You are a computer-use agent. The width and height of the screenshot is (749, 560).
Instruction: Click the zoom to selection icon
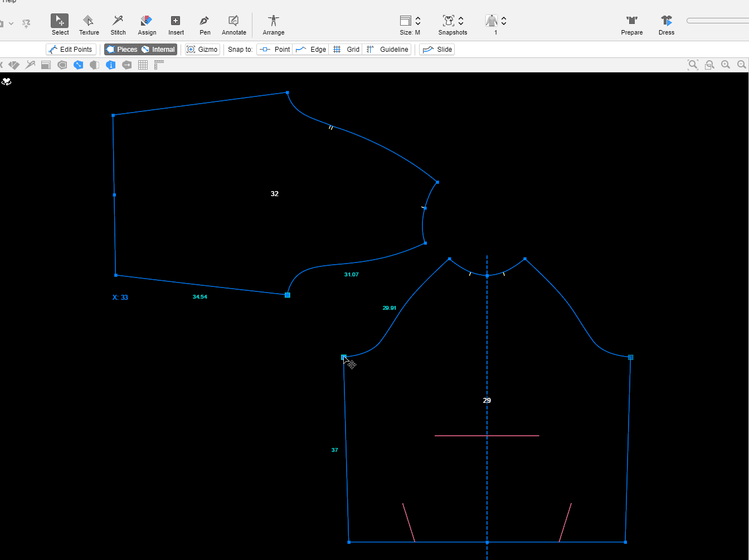click(709, 65)
